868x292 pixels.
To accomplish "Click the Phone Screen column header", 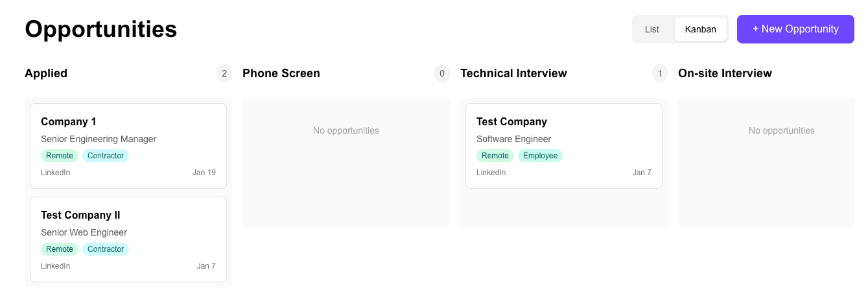I will 281,73.
